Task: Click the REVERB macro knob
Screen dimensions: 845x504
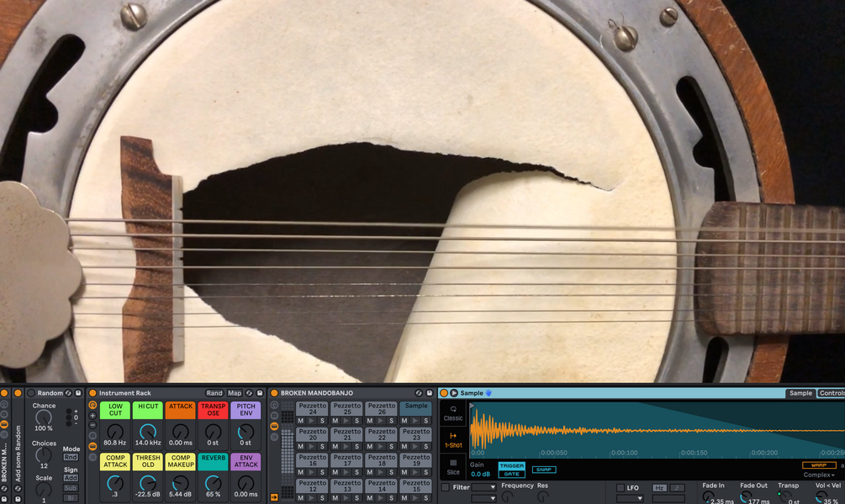Action: 214,482
